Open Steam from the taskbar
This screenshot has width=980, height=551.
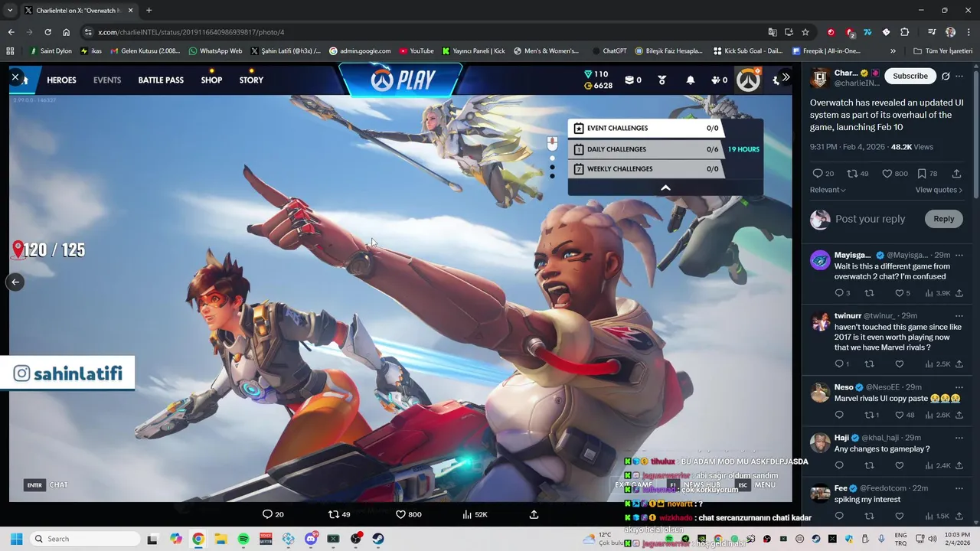[378, 539]
